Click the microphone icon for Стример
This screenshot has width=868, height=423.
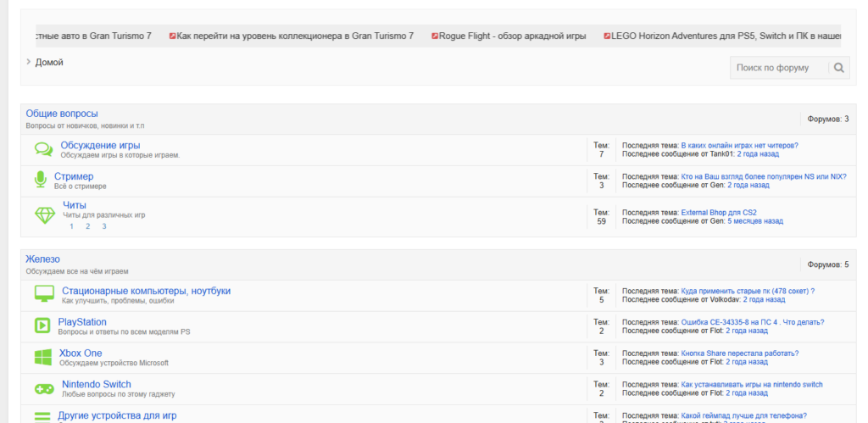40,180
